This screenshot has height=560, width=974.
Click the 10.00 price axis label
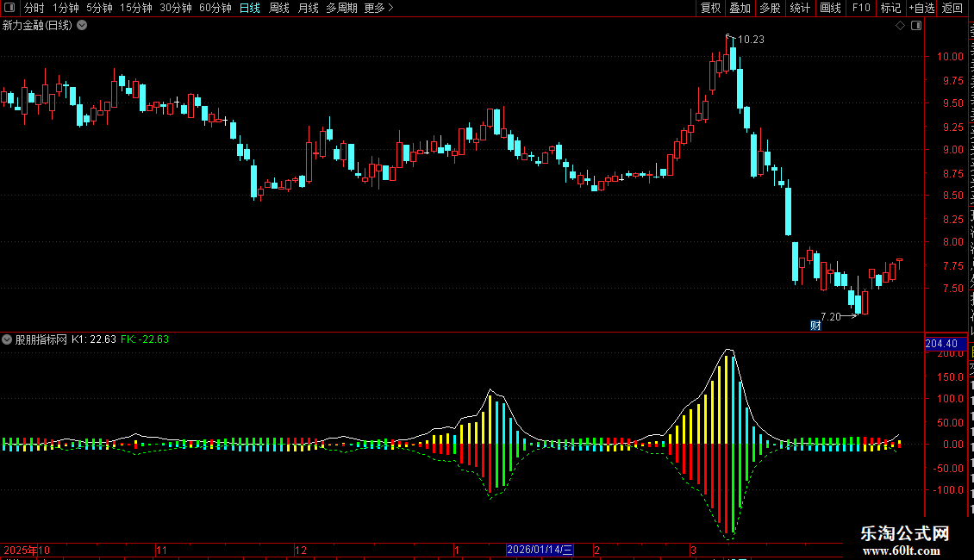950,57
